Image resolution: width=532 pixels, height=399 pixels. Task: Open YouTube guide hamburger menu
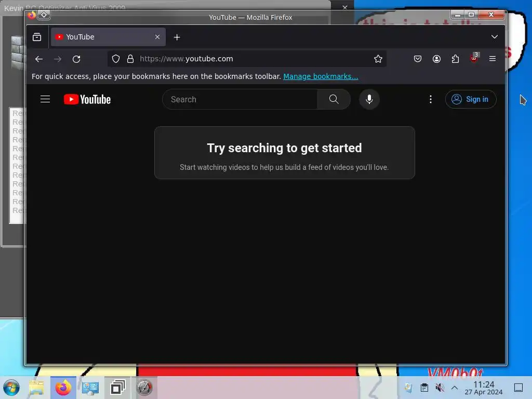coord(45,99)
